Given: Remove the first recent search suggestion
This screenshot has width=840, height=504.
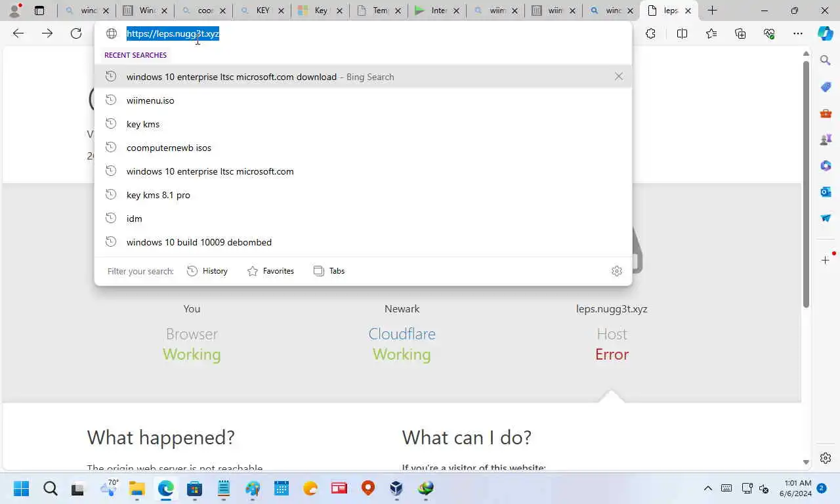Looking at the screenshot, I should [x=618, y=77].
